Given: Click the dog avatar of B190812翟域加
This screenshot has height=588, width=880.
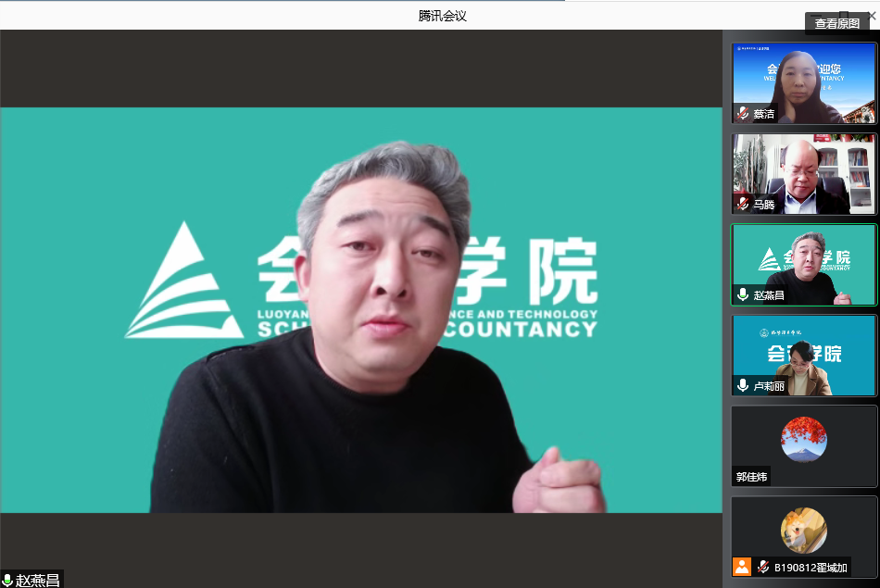Looking at the screenshot, I should (803, 530).
